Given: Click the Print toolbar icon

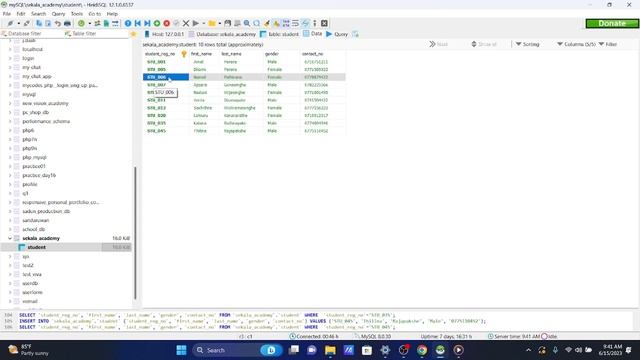Looking at the screenshot, I should coord(67,23).
